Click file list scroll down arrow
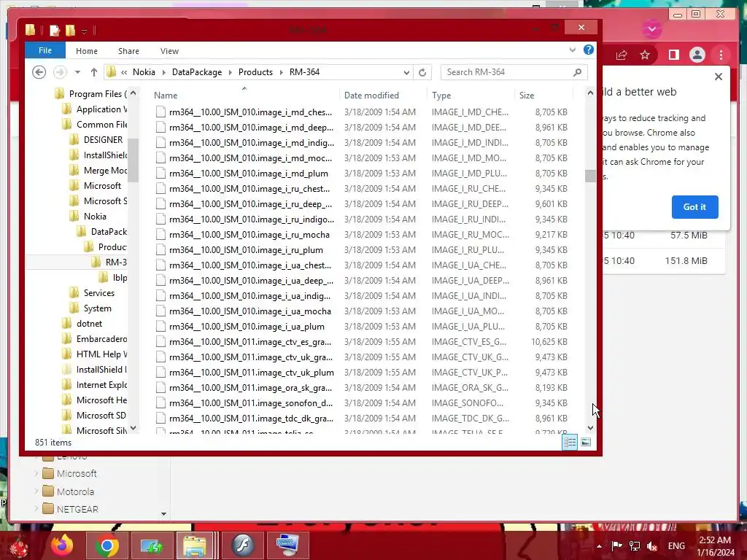 click(590, 427)
